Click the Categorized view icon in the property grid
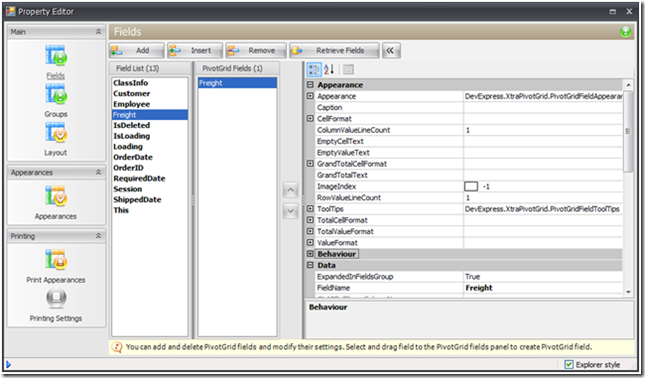645x378 pixels. pyautogui.click(x=314, y=70)
